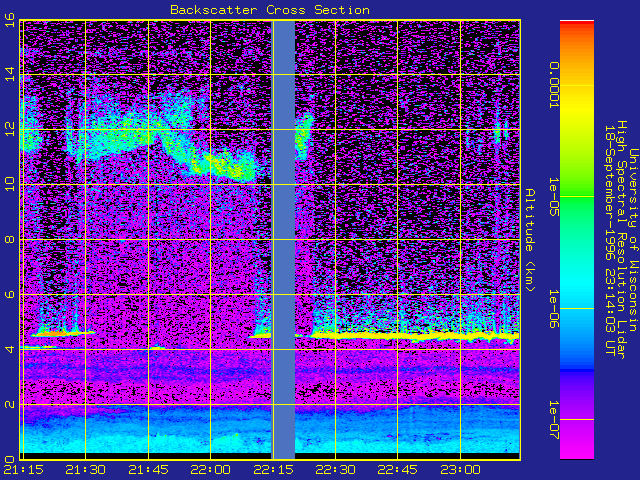This screenshot has height=480, width=640.
Task: Click the altitude label 12
Action: (9, 129)
